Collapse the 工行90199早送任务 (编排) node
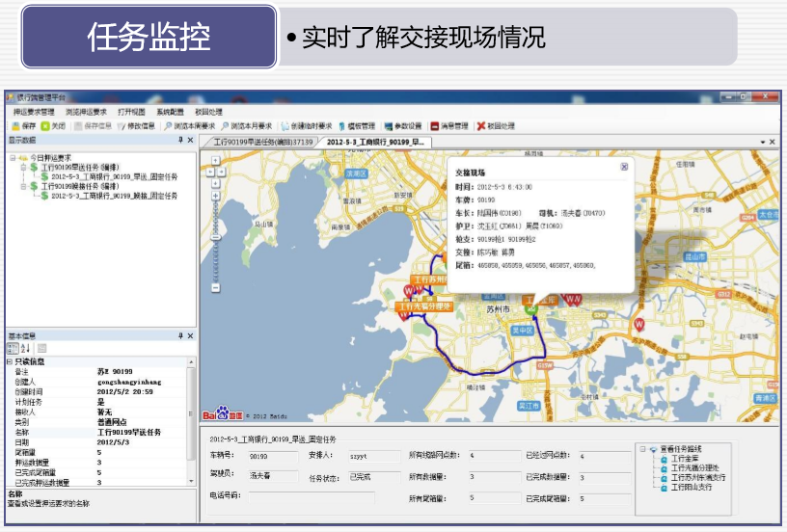Screen dimensions: 787x532 pyautogui.click(x=23, y=167)
